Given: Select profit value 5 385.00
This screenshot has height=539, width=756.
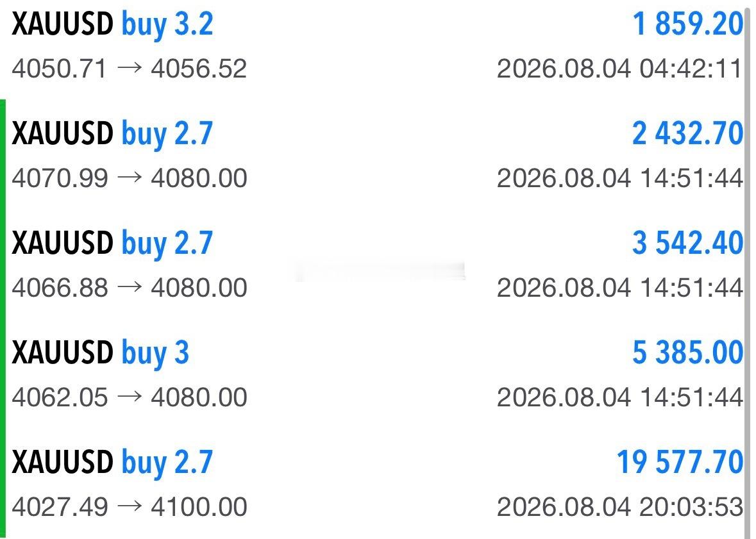Looking at the screenshot, I should [687, 352].
